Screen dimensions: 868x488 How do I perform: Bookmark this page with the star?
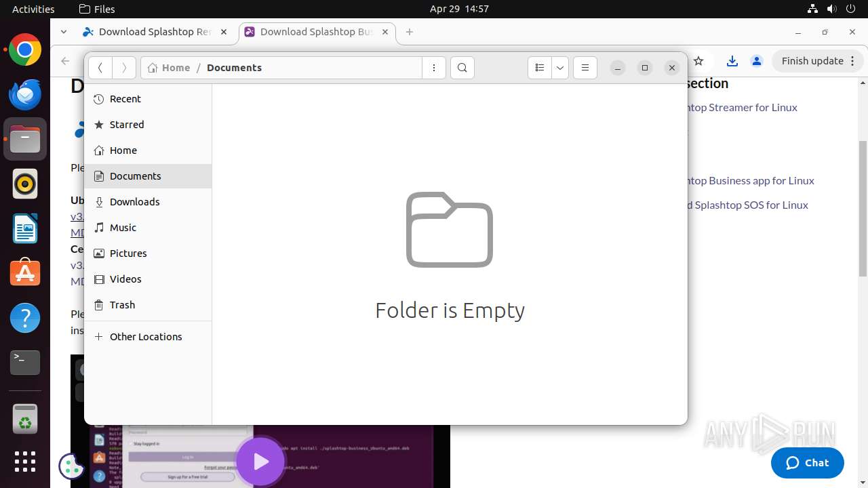pyautogui.click(x=698, y=61)
